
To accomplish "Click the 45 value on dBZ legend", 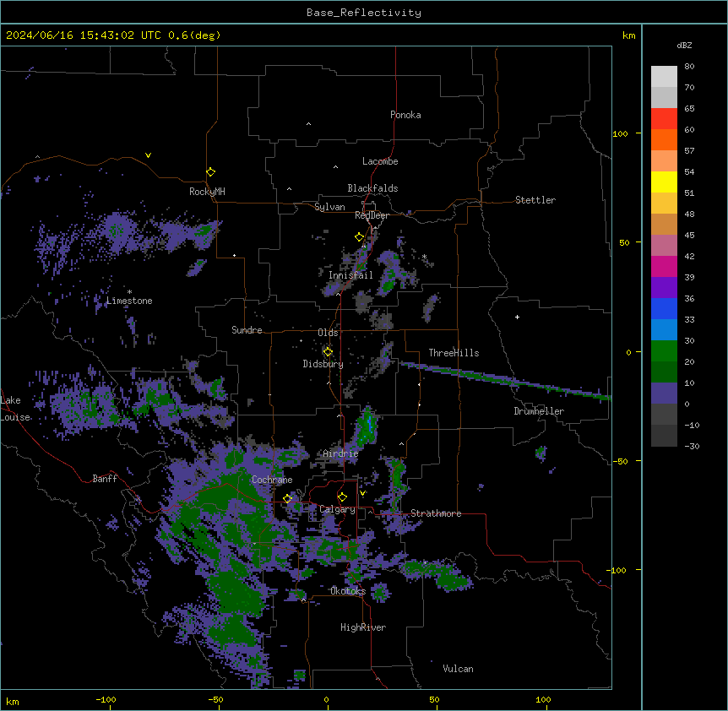I will [x=689, y=236].
